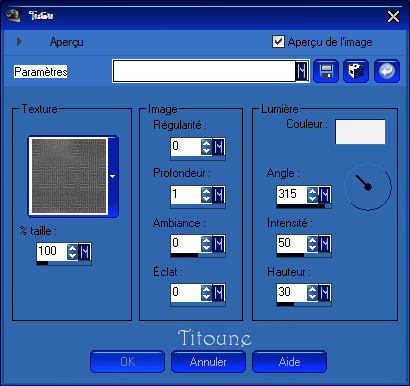Open the Paramètres presets dropdown
The width and height of the screenshot is (410, 386).
click(x=302, y=71)
